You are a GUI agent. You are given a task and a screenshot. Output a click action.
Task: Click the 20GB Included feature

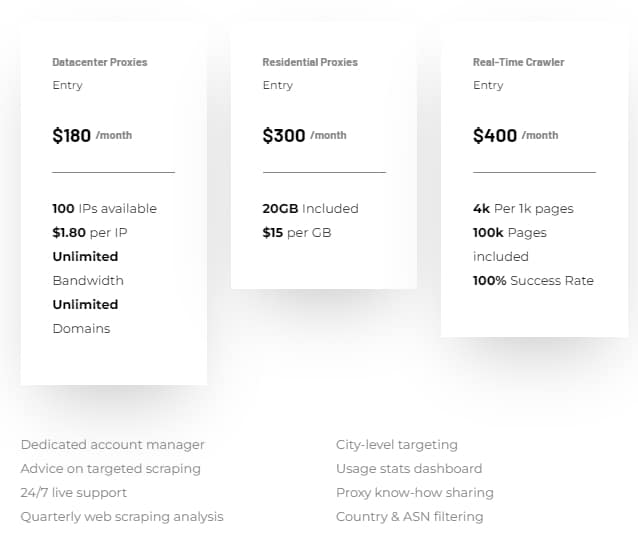click(x=310, y=209)
